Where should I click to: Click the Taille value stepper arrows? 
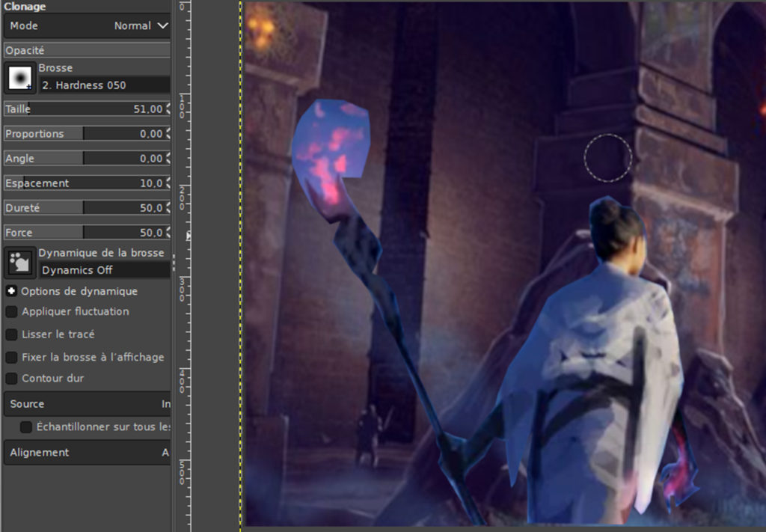(x=168, y=109)
